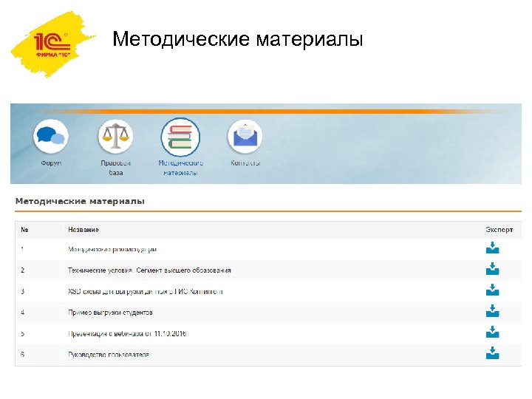The width and height of the screenshot is (532, 399).
Task: Download the XSD схема export icon
Action: [492, 290]
